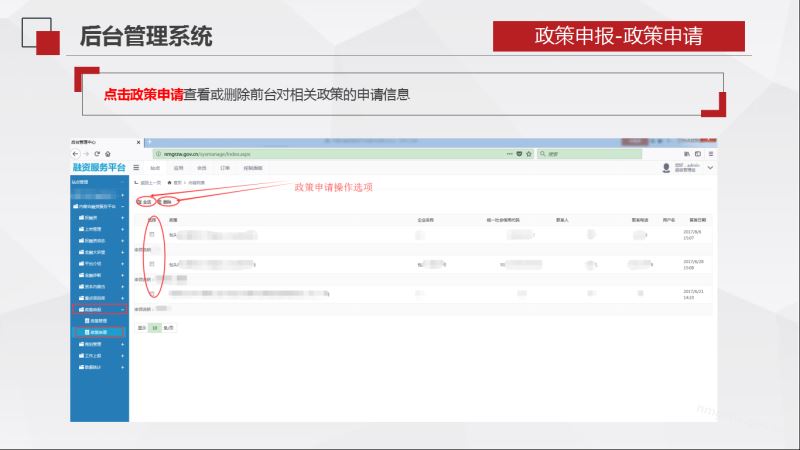Click the 删除 delete button

167,201
